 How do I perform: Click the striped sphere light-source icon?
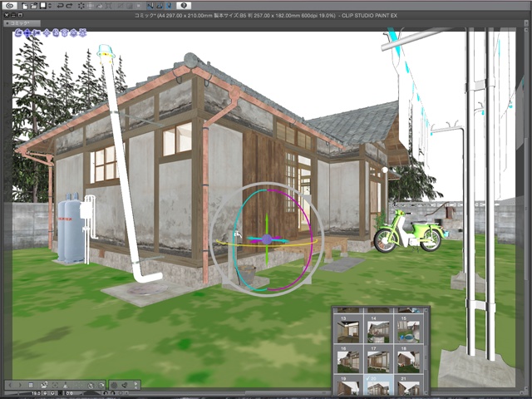tap(114, 385)
